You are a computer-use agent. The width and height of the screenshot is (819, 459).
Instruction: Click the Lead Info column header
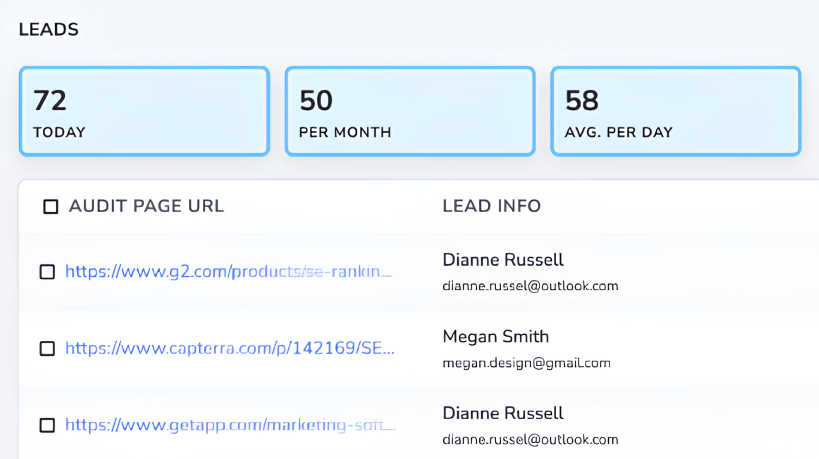491,206
